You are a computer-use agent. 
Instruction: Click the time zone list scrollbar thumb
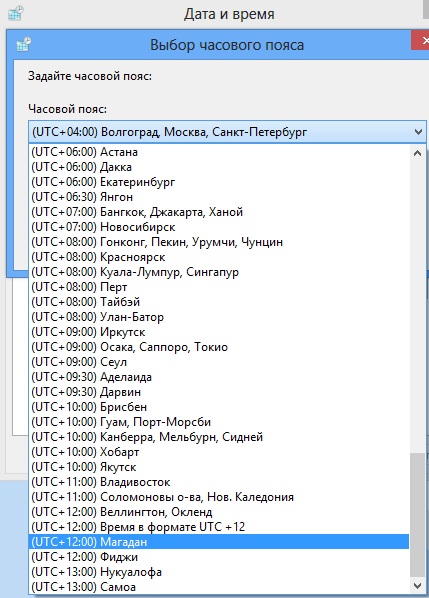coord(418,515)
